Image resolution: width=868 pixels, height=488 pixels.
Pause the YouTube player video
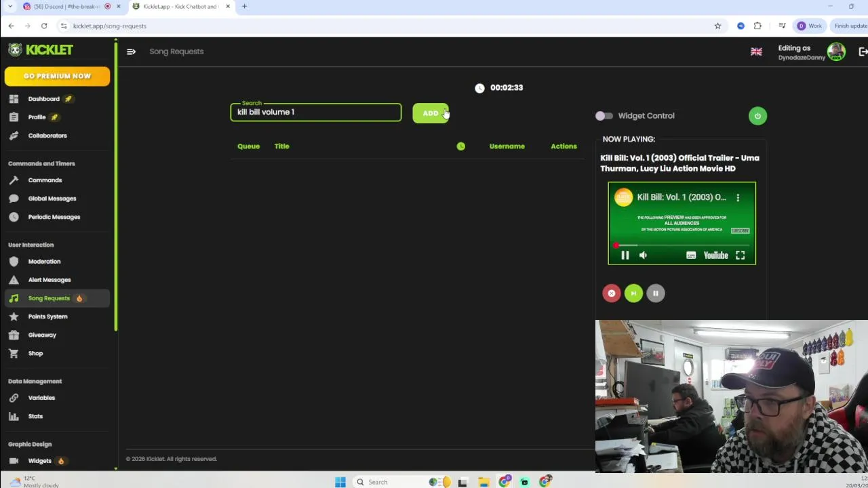(625, 256)
